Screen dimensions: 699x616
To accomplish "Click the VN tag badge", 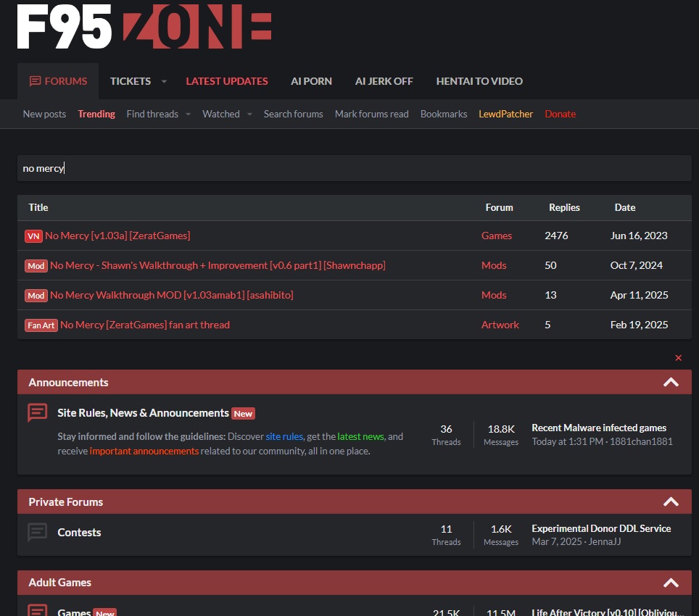I will pyautogui.click(x=33, y=236).
